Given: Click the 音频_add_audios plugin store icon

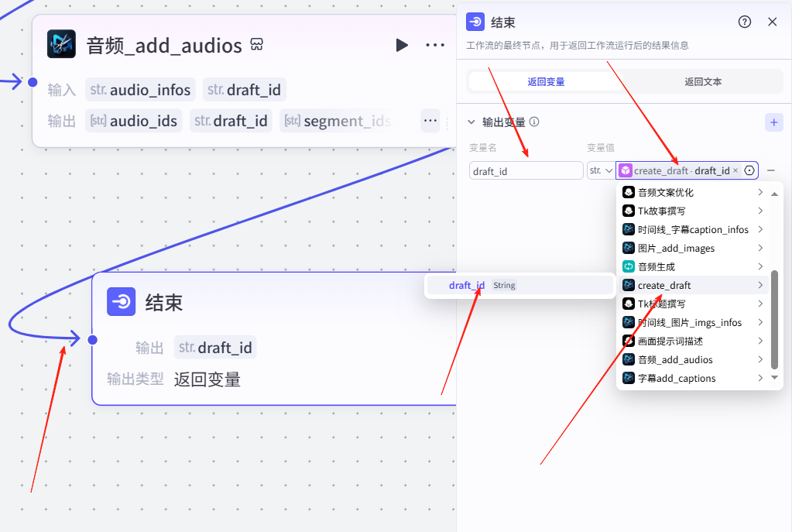Looking at the screenshot, I should pos(257,45).
